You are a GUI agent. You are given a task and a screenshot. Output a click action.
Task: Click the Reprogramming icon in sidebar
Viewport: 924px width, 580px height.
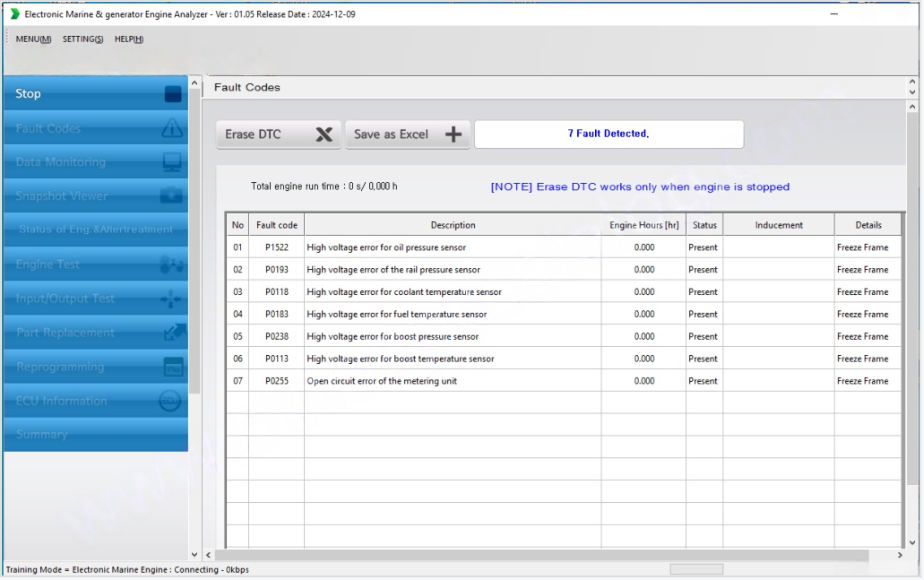coord(173,367)
